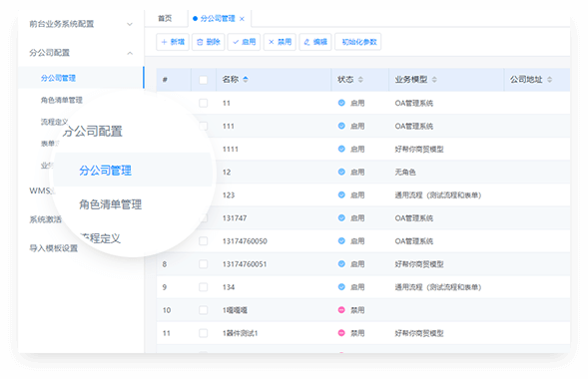
Task: Click the sort arrows beside 公司地址 header
Action: point(549,80)
